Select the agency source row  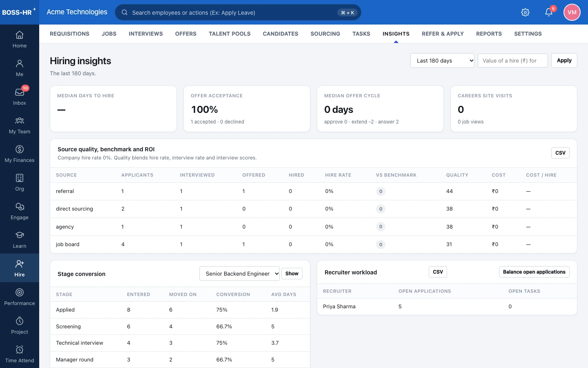[x=314, y=227]
